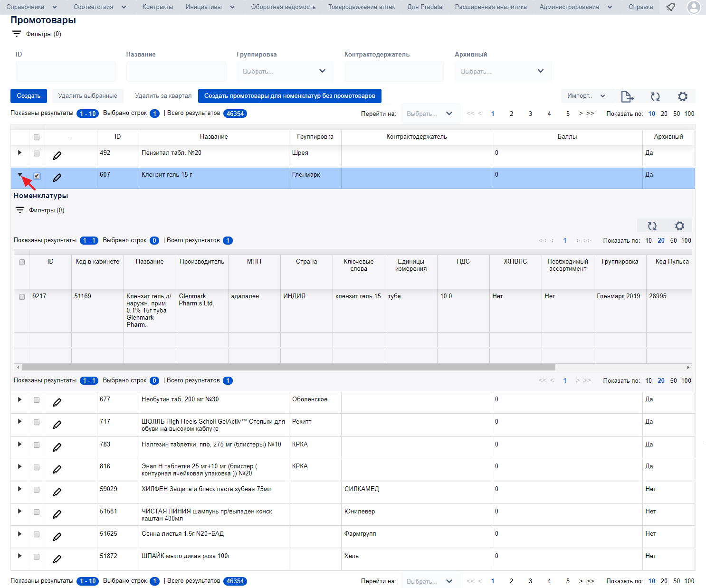Edit row 59029 ХИЛФЕН pencil icon

click(57, 492)
